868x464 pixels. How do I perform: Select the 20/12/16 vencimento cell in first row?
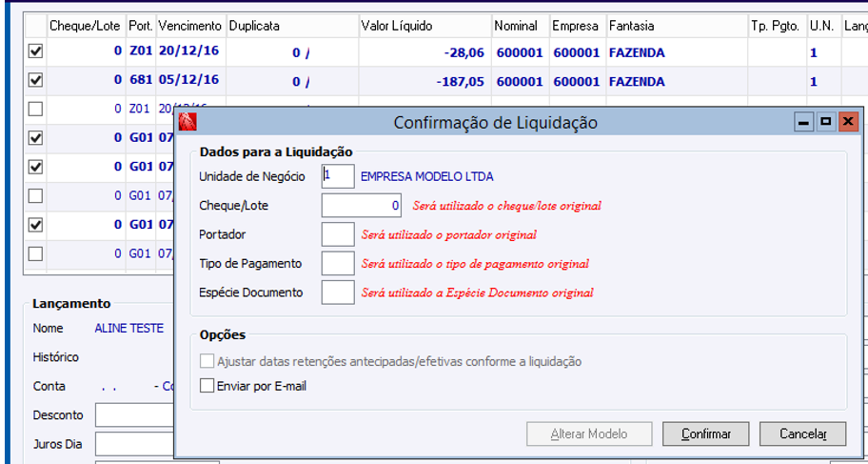point(191,51)
